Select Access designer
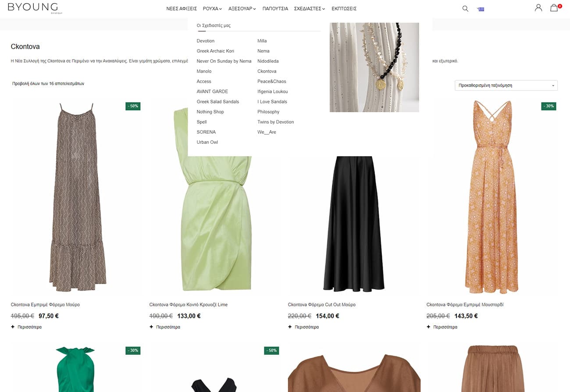The width and height of the screenshot is (570, 392). click(204, 81)
